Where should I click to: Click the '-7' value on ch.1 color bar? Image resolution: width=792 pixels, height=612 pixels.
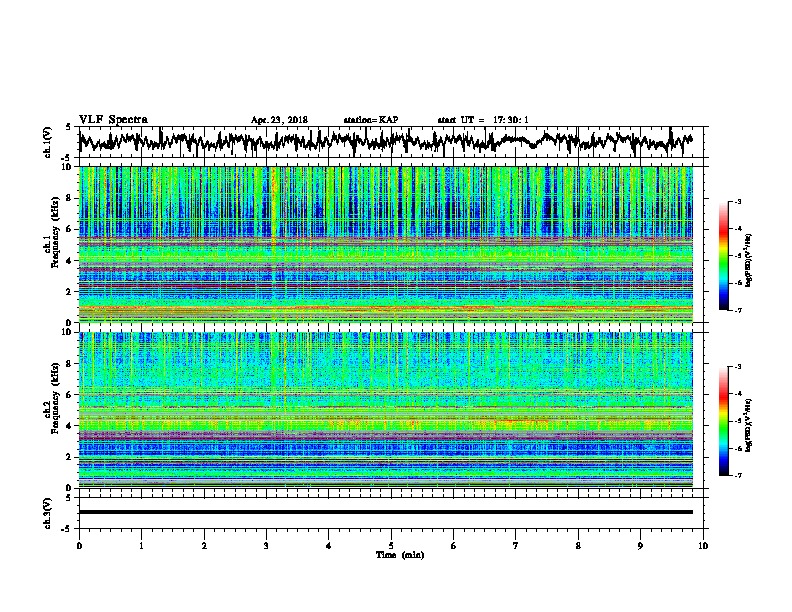click(x=737, y=310)
